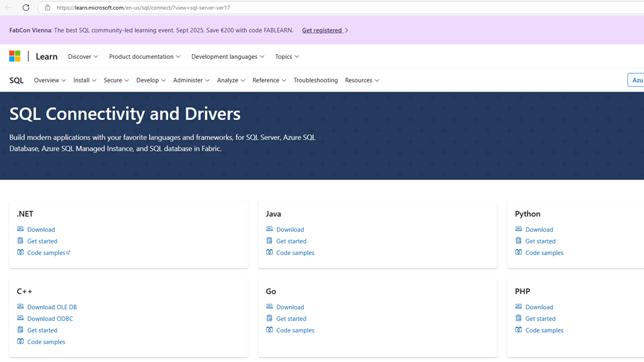The height and width of the screenshot is (362, 644).
Task: Open the Analyze dropdown
Action: point(231,80)
